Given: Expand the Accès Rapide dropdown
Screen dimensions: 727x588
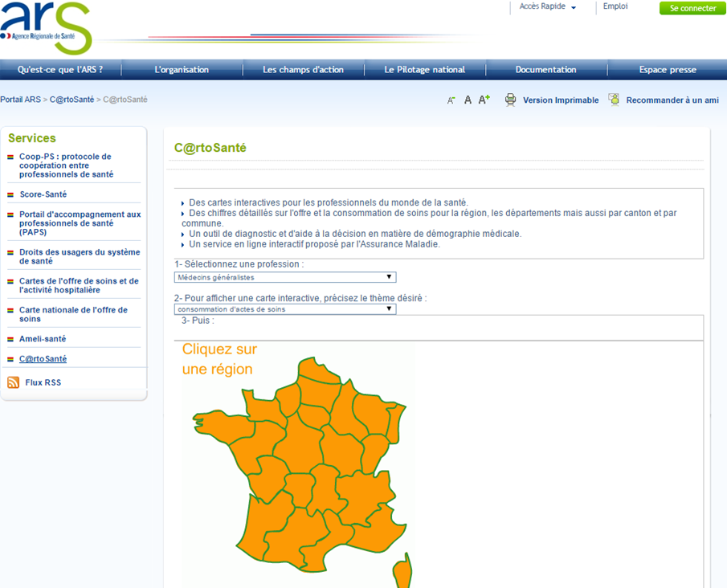Looking at the screenshot, I should pyautogui.click(x=547, y=6).
